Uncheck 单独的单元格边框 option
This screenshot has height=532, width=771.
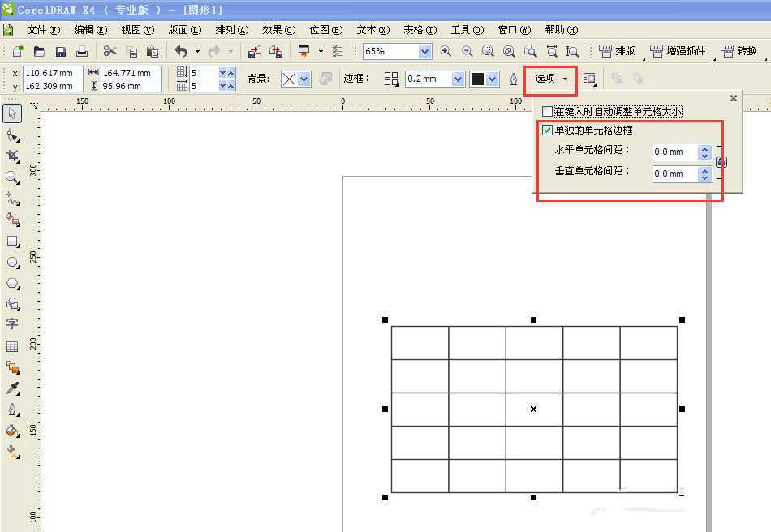(548, 130)
